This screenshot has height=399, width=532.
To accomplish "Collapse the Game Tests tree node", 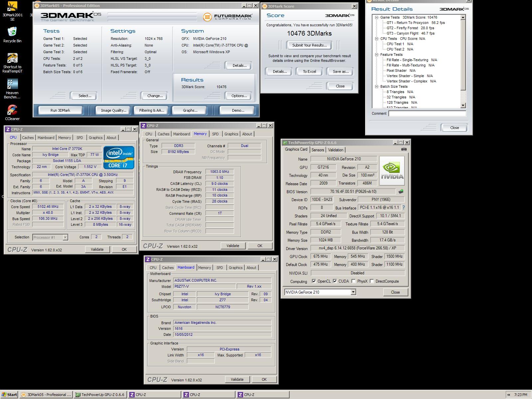I will (377, 17).
